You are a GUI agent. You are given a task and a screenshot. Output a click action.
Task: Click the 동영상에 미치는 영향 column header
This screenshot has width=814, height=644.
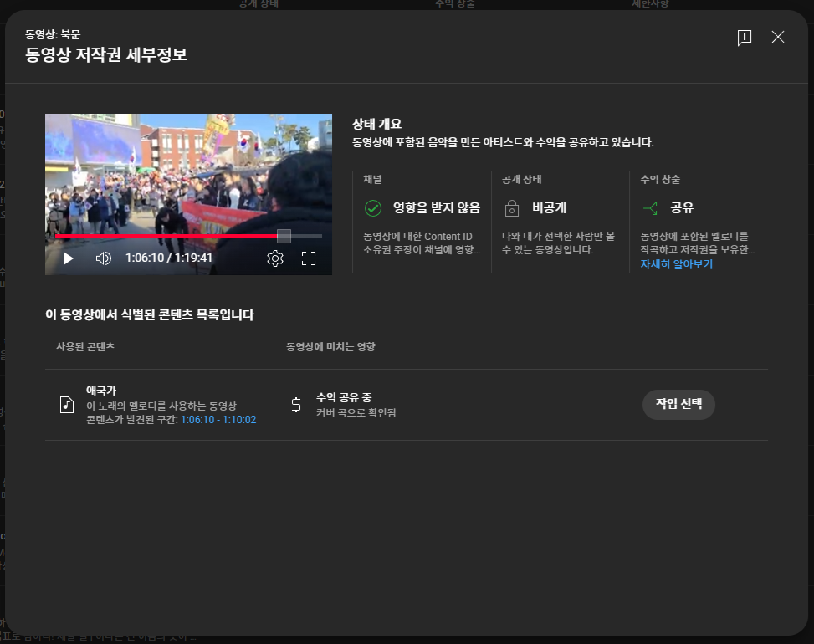pyautogui.click(x=330, y=346)
